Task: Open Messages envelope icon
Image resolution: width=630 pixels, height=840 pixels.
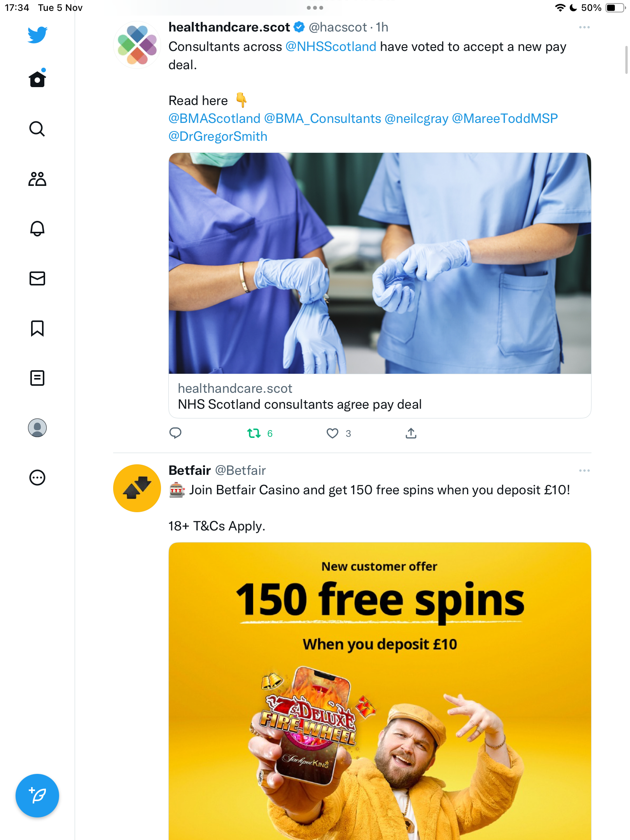Action: 37,278
